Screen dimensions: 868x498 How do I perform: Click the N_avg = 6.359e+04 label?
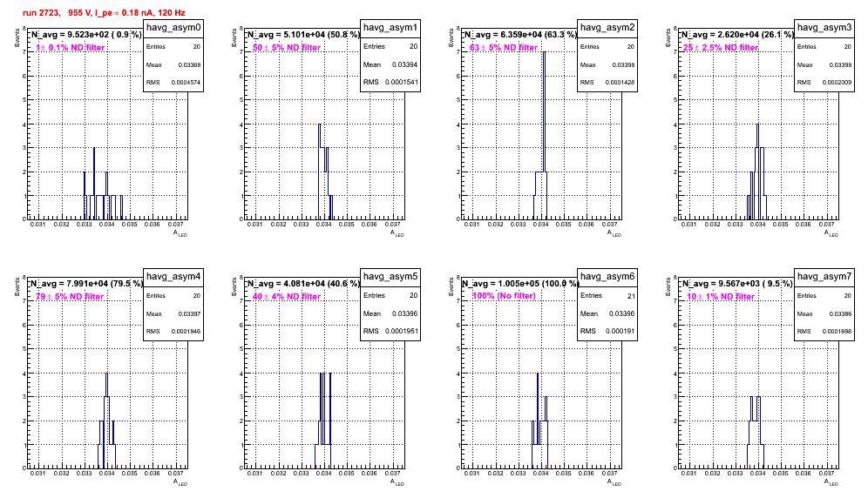tap(520, 35)
